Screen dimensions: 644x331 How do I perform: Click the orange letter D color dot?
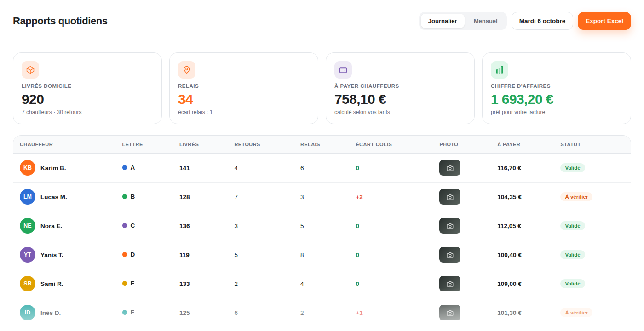click(x=125, y=255)
